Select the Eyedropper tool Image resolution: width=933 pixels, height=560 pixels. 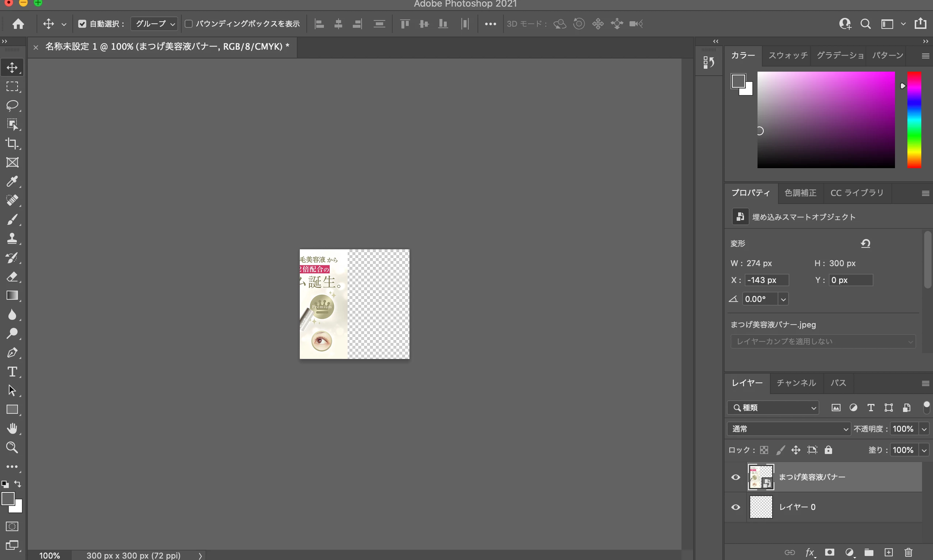pos(12,182)
